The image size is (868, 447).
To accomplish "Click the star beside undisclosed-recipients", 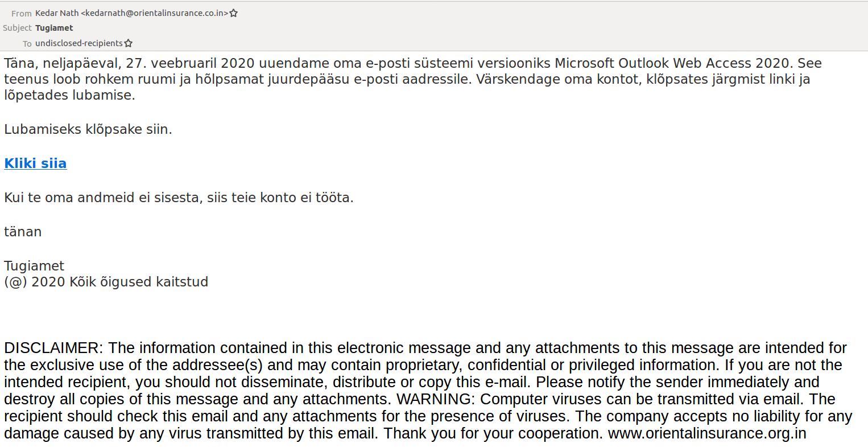I will pyautogui.click(x=128, y=43).
